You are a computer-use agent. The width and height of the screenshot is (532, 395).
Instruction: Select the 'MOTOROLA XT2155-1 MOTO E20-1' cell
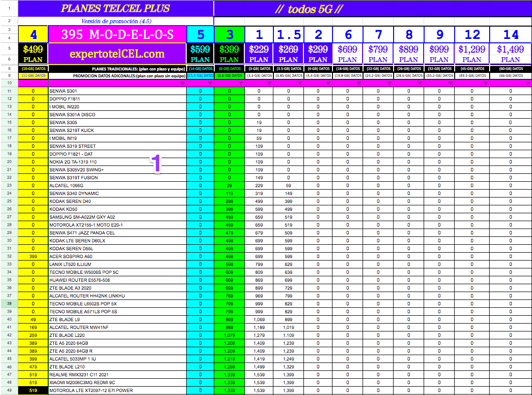pos(117,225)
